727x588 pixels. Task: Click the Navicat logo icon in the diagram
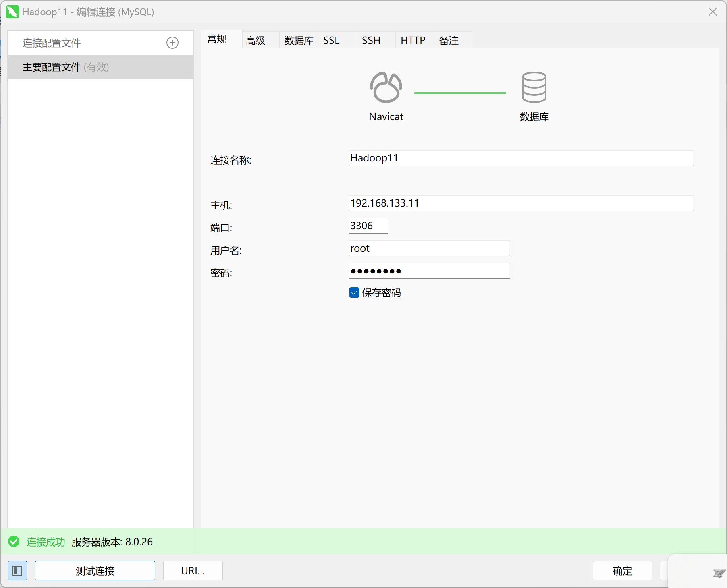(x=386, y=87)
